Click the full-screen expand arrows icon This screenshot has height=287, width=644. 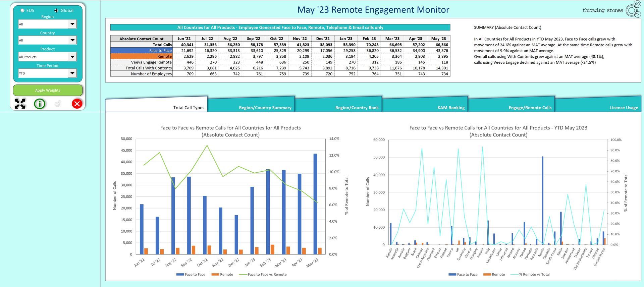click(20, 104)
